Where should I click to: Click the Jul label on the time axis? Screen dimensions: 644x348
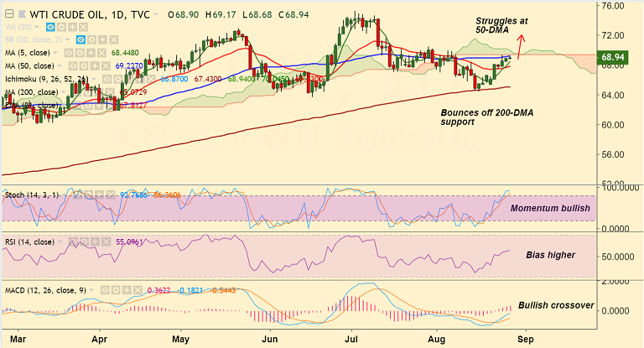click(351, 340)
